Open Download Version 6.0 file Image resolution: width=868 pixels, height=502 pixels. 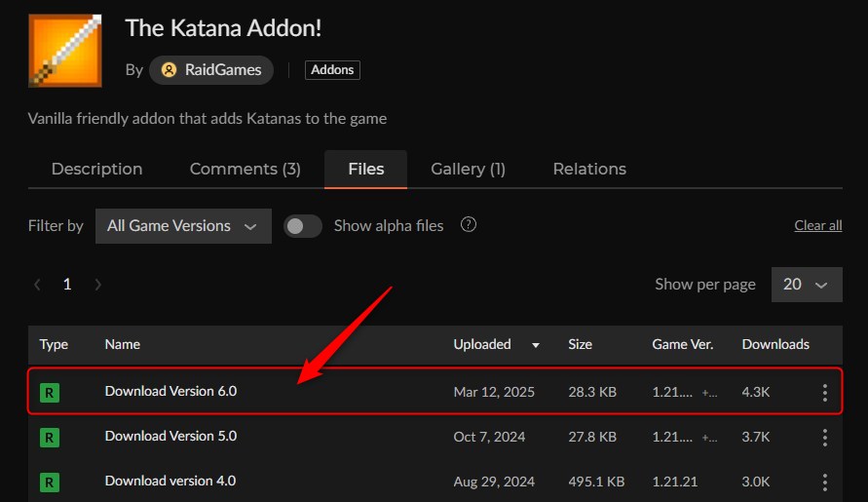(x=170, y=391)
